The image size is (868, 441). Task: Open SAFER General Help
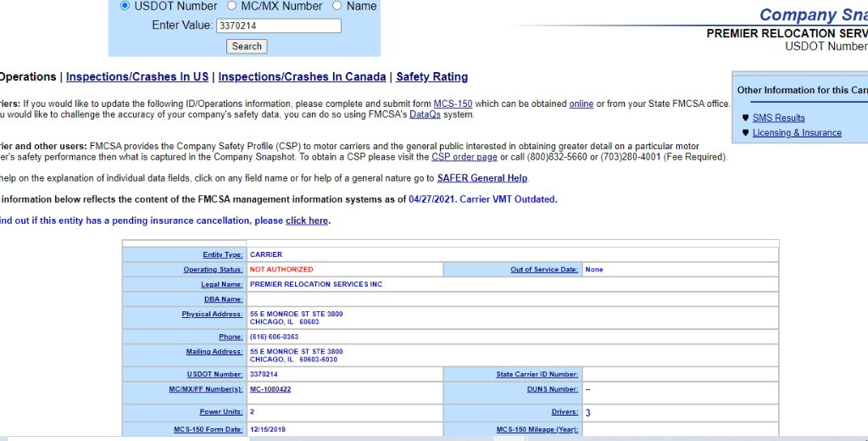[x=482, y=178]
